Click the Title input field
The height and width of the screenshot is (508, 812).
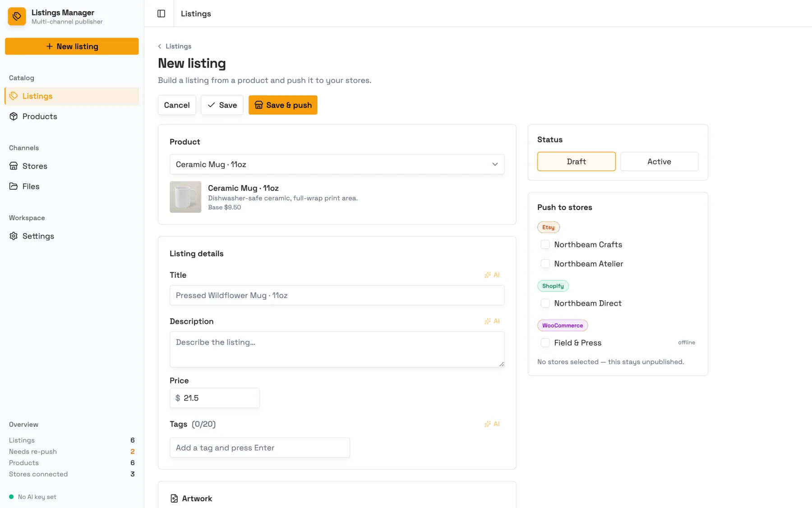click(337, 295)
